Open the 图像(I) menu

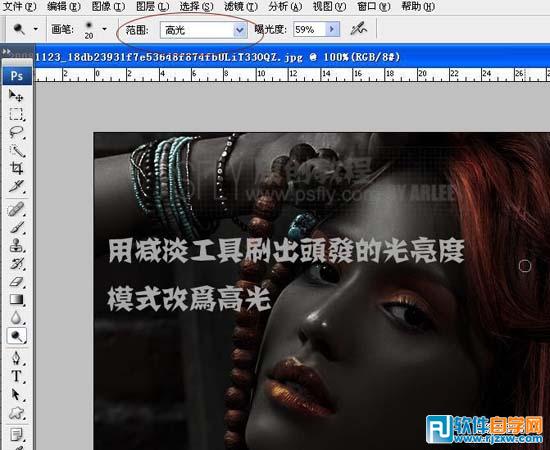click(x=108, y=6)
